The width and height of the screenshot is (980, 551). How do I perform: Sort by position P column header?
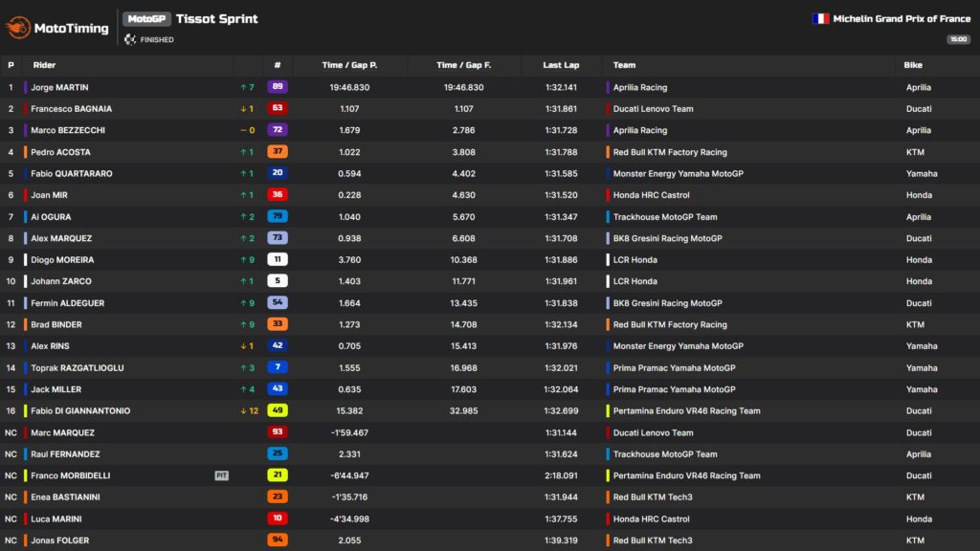pyautogui.click(x=11, y=65)
